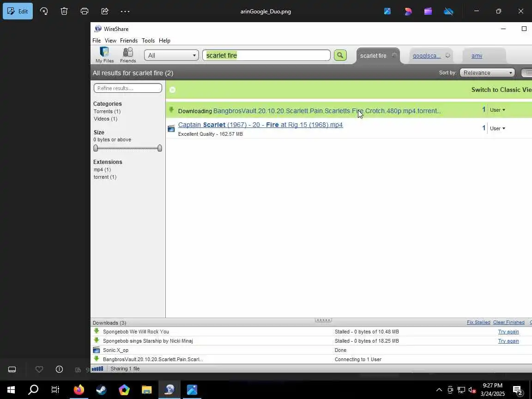Switch to the gogglsca... search tab
The image size is (532, 399).
[x=427, y=55]
